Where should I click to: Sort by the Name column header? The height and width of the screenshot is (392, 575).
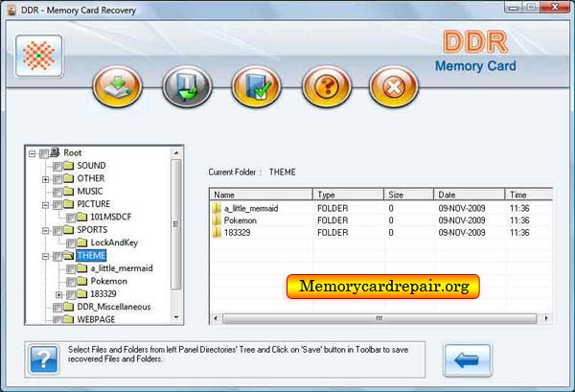coord(261,195)
